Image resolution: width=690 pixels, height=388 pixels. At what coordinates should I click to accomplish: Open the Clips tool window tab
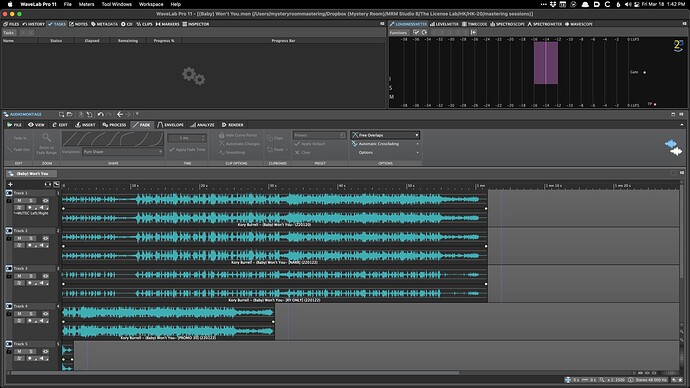pyautogui.click(x=144, y=24)
